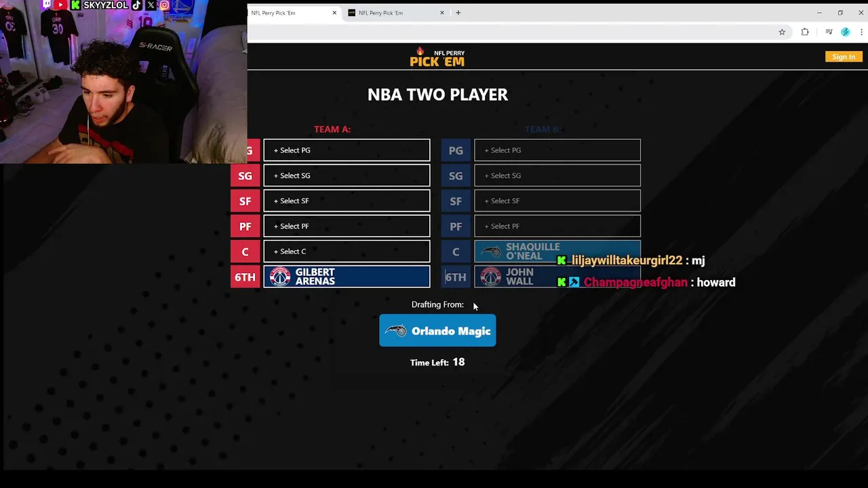Click the bookmark star icon
Image resolution: width=868 pixels, height=488 pixels.
[x=782, y=32]
